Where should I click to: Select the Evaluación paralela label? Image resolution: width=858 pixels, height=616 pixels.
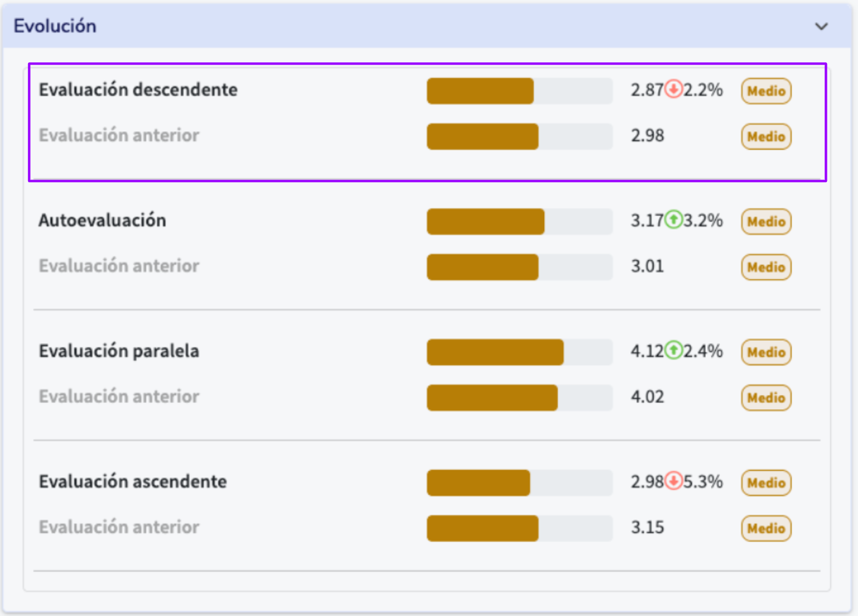(118, 351)
